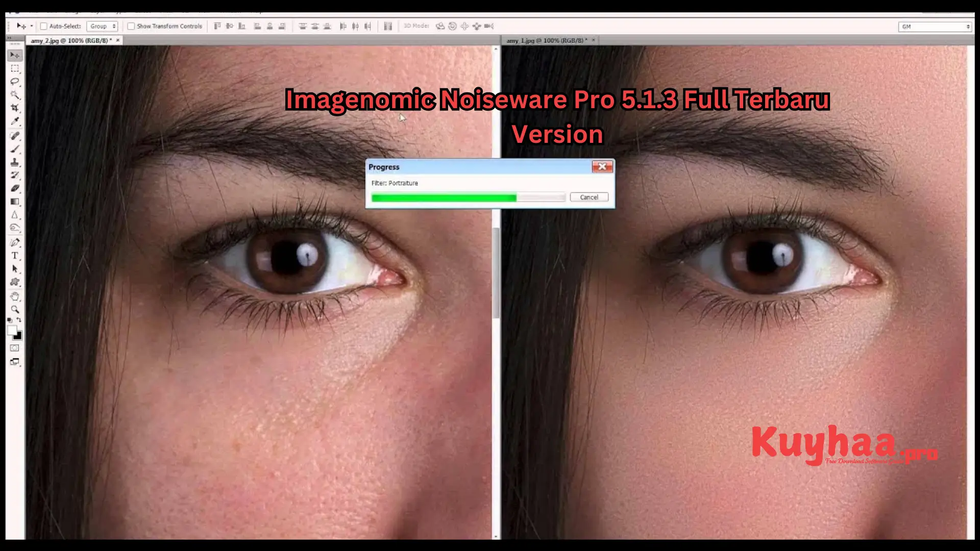Close the Progress dialog

point(602,167)
